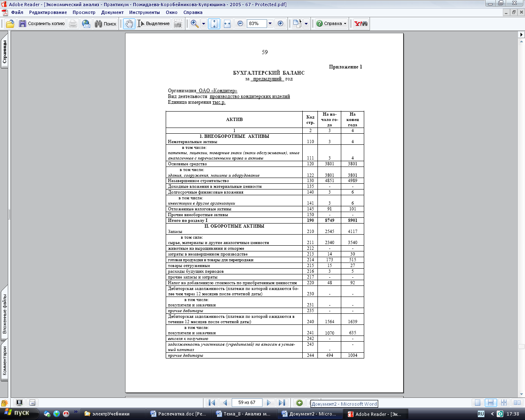Screen dimensions: 525x420
Task: Click the document security lock icon
Action: coord(5,403)
